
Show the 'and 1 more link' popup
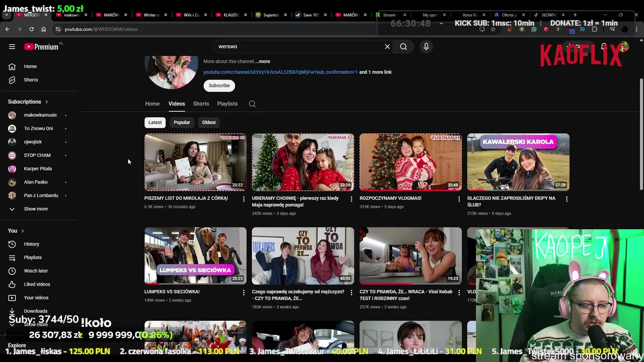click(x=375, y=72)
